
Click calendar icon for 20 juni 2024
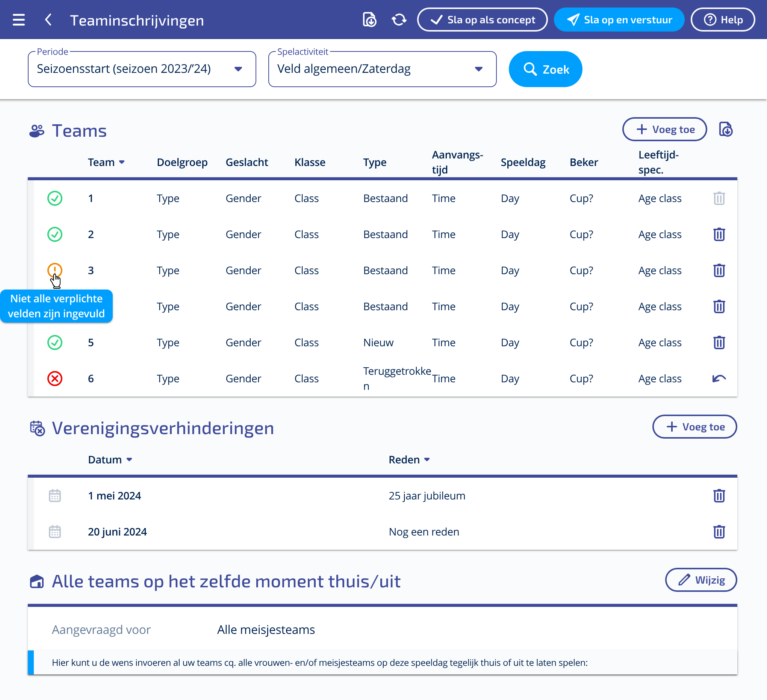[55, 531]
